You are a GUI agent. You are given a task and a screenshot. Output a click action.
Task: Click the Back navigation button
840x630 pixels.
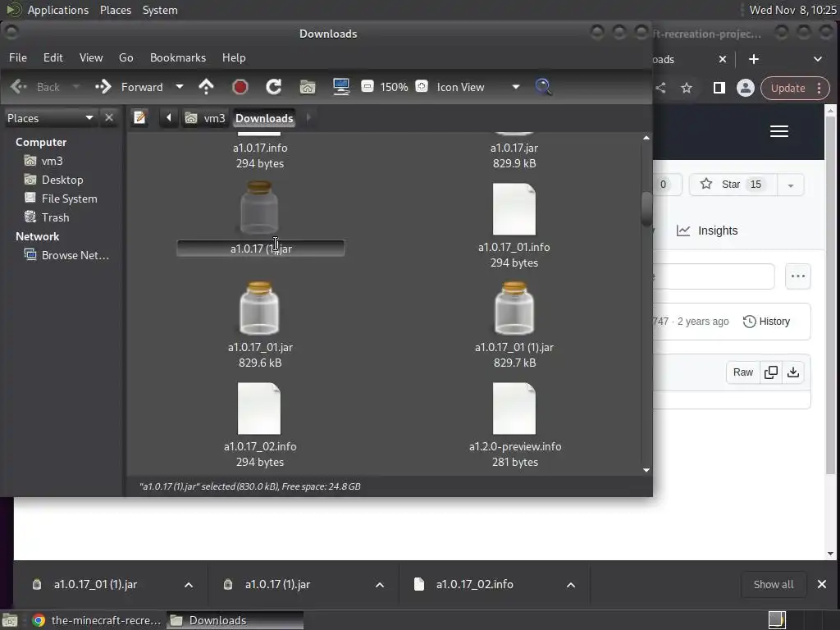pos(35,87)
